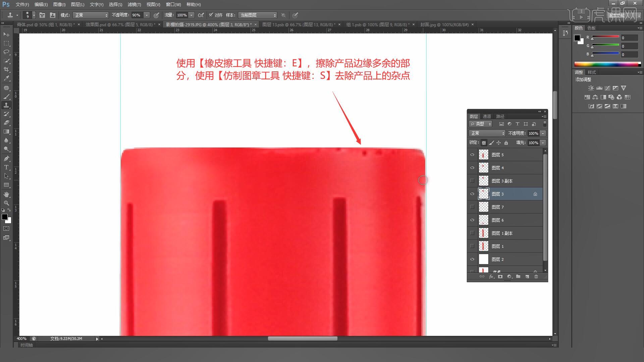Screen dimensions: 644x362
Task: Open the 图像(I) menu
Action: pos(59,4)
